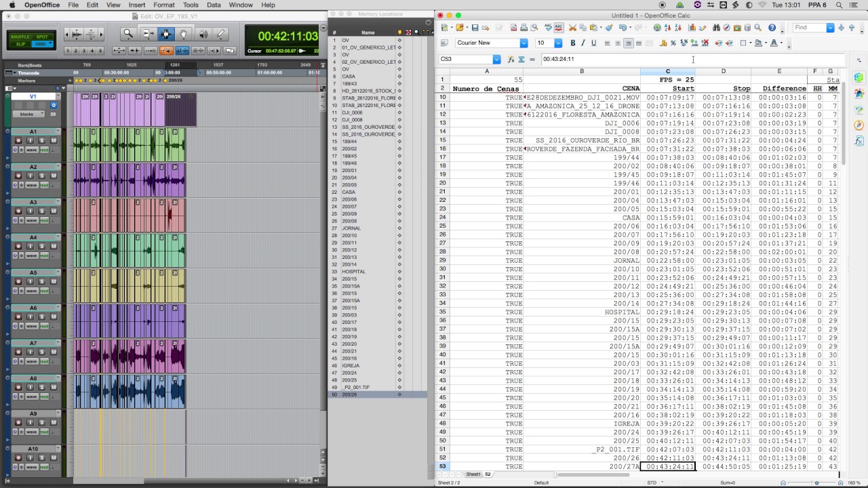868x488 pixels.
Task: Click the orange automation follows edit button
Action: (x=166, y=50)
